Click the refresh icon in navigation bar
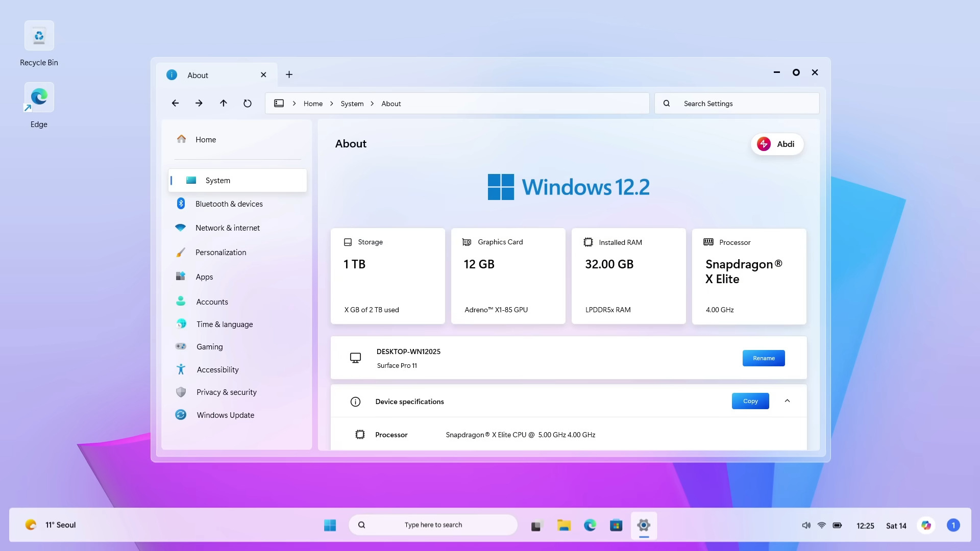980x551 pixels. tap(248, 104)
